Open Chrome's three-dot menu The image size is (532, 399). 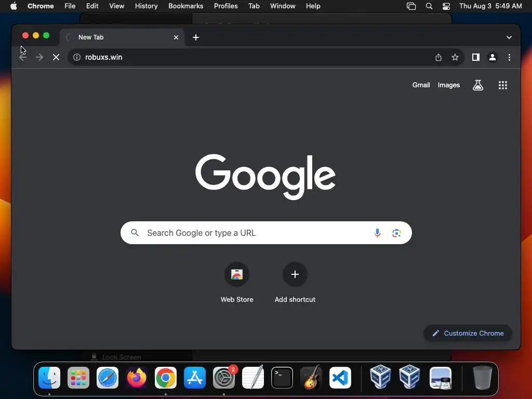coord(509,57)
